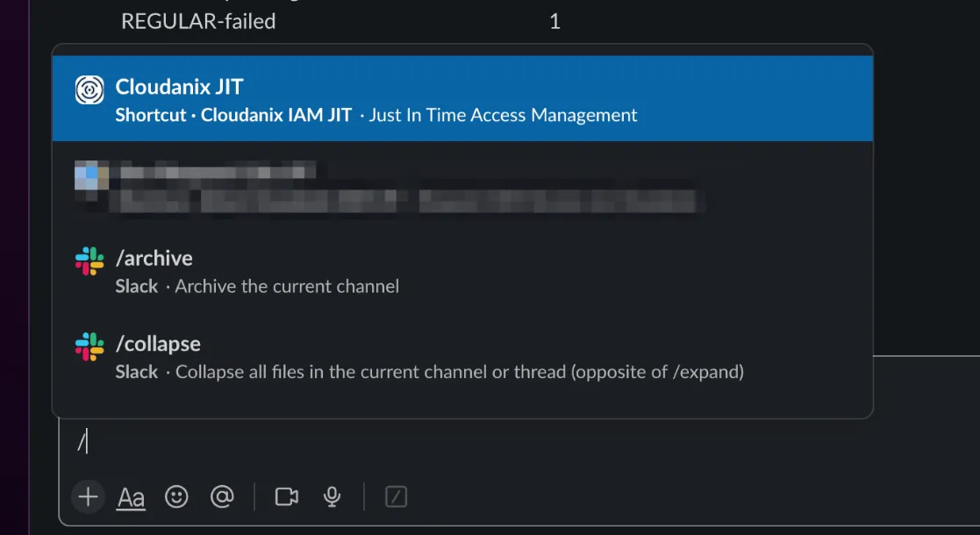Click the Cloudanix JIT app icon
This screenshot has height=535, width=980.
point(90,88)
